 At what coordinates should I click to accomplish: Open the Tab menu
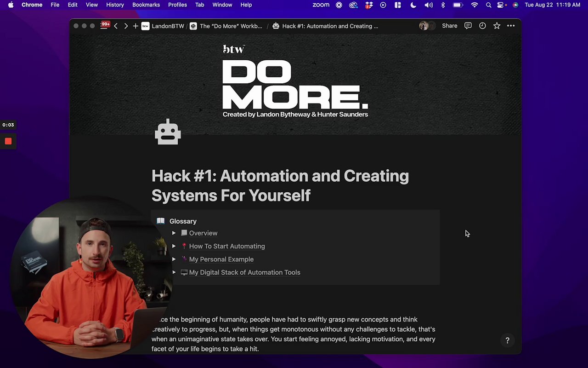[199, 5]
